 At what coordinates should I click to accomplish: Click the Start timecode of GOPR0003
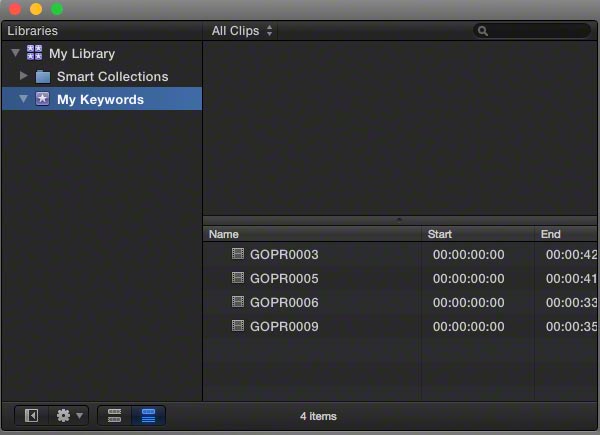[x=468, y=255]
